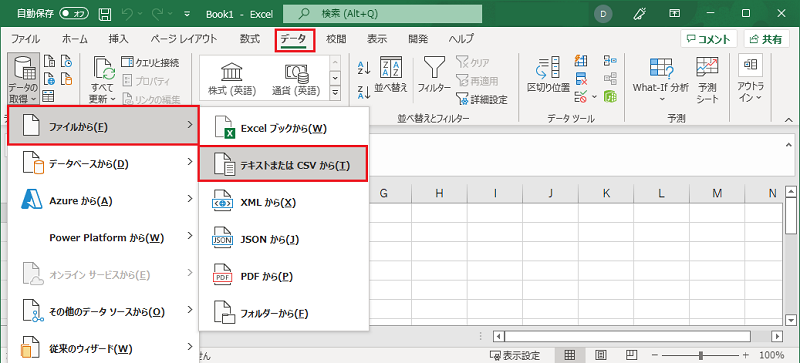Open the ファイル tab
This screenshot has height=363, width=800.
(26, 39)
